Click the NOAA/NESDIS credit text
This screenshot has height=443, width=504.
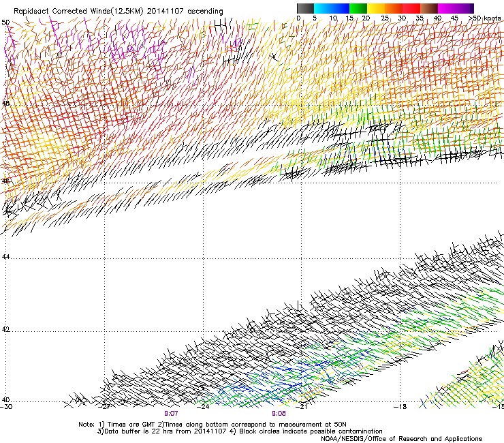click(401, 439)
